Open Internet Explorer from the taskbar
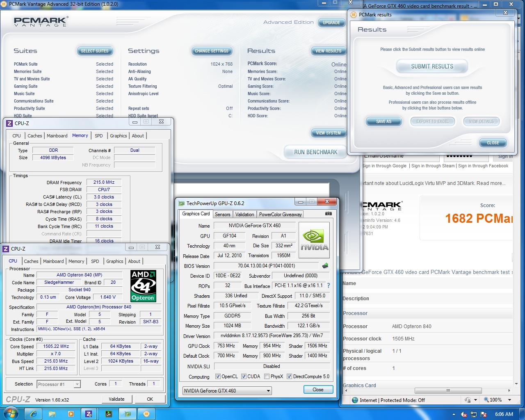 tap(34, 414)
